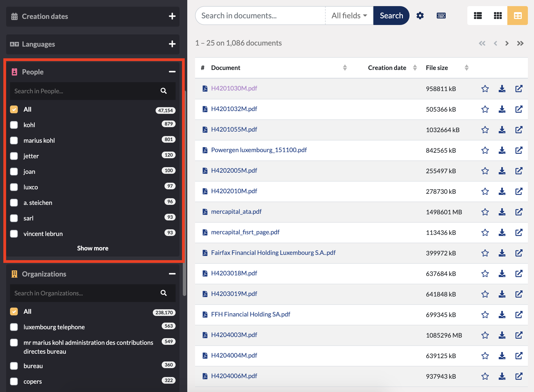Download Powergen luxembourg_151100.pdf
The width and height of the screenshot is (534, 392).
pos(502,150)
